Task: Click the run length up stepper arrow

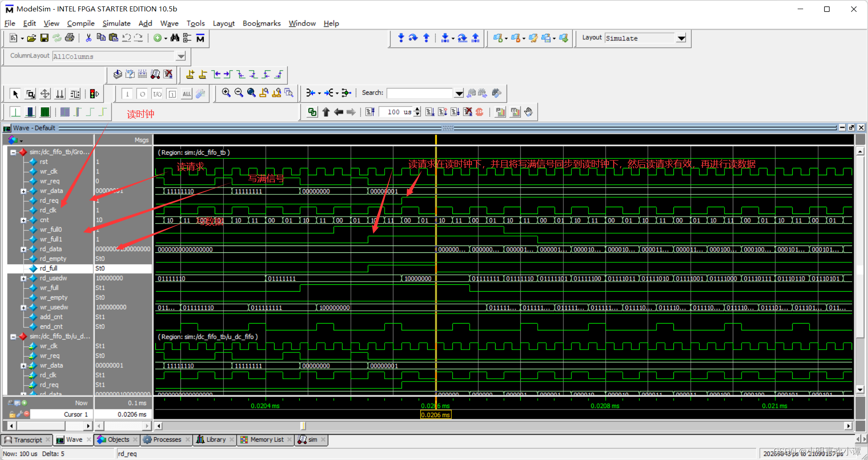Action: coord(417,110)
